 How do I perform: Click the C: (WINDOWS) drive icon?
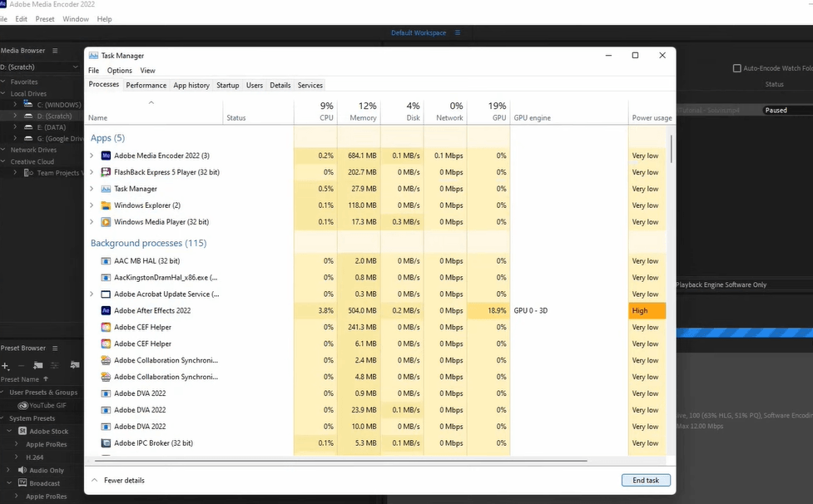click(28, 105)
